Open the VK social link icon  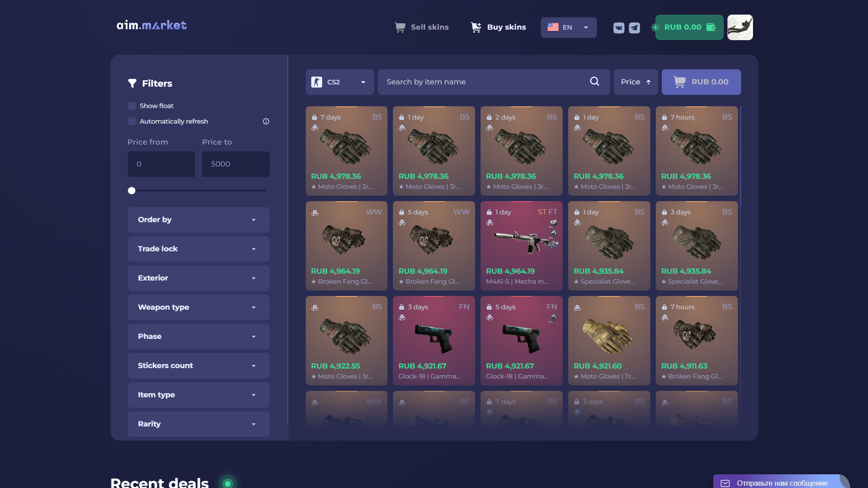(x=619, y=28)
